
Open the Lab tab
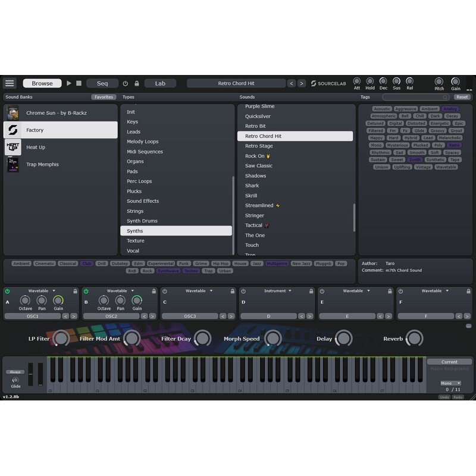tap(160, 83)
